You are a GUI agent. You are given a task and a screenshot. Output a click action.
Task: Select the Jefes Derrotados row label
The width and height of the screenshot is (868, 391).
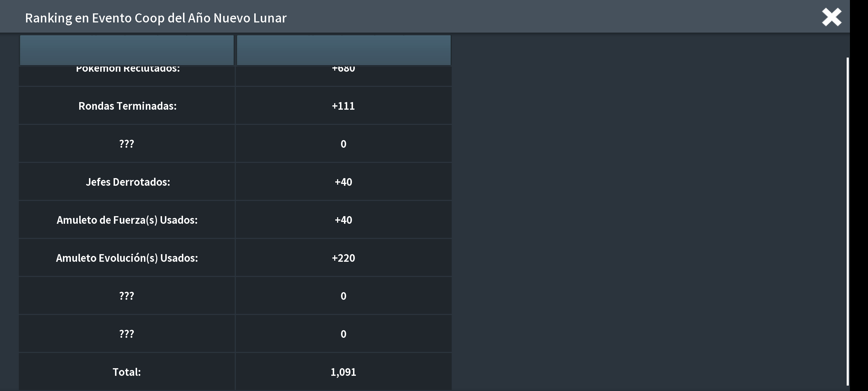tap(128, 182)
